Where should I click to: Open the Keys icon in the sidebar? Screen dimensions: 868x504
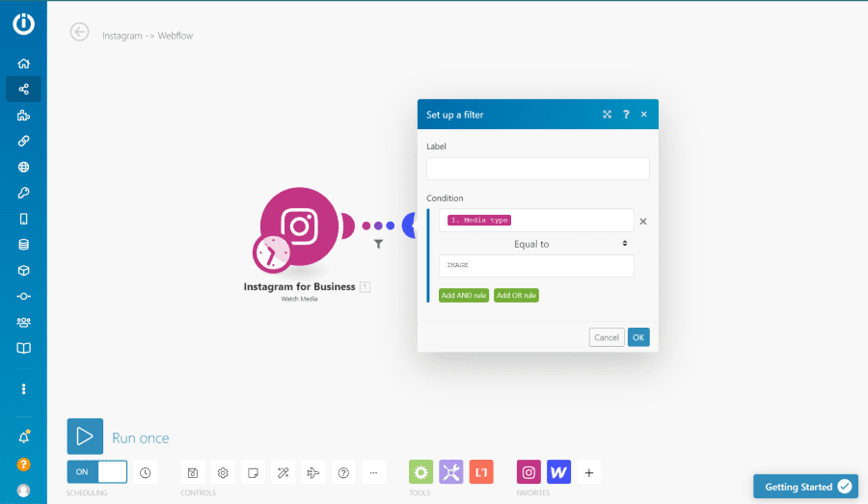(x=23, y=193)
